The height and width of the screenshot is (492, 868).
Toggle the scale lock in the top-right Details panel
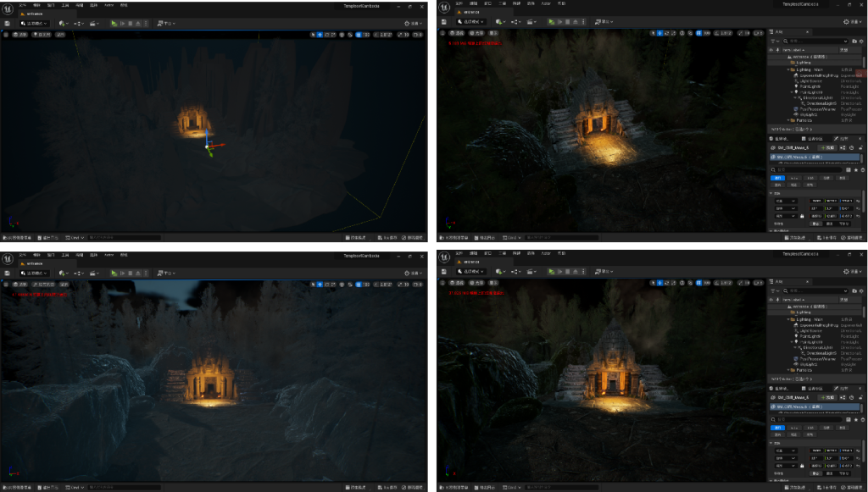[x=801, y=215]
